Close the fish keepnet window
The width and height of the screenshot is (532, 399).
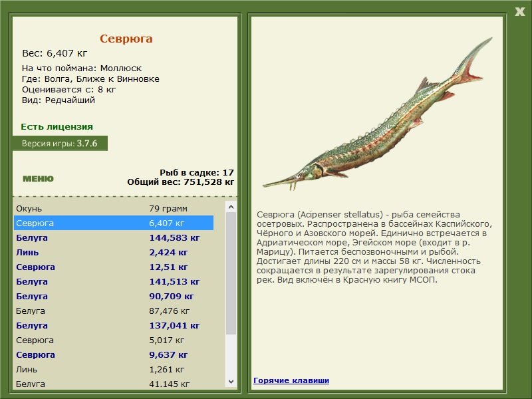click(519, 12)
